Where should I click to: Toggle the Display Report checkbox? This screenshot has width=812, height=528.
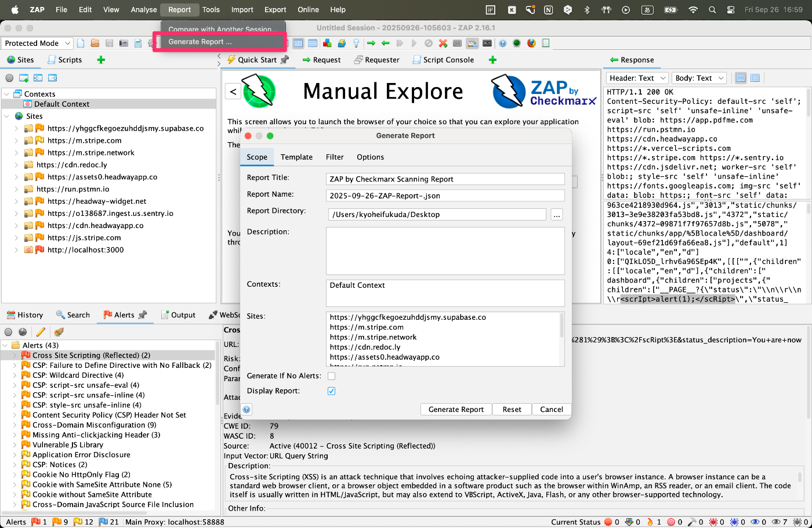pos(331,391)
